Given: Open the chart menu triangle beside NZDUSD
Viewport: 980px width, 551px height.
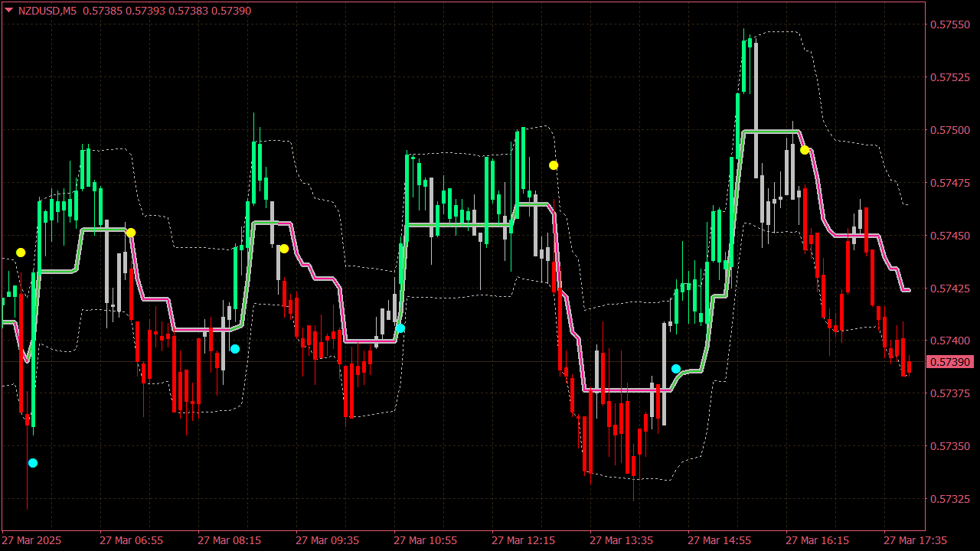Looking at the screenshot, I should [9, 11].
